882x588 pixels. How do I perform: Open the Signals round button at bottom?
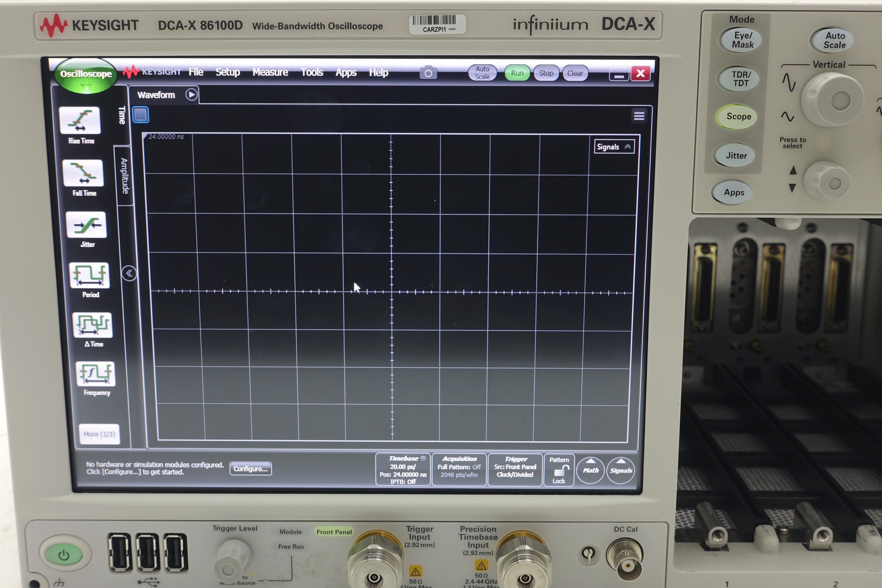point(621,470)
